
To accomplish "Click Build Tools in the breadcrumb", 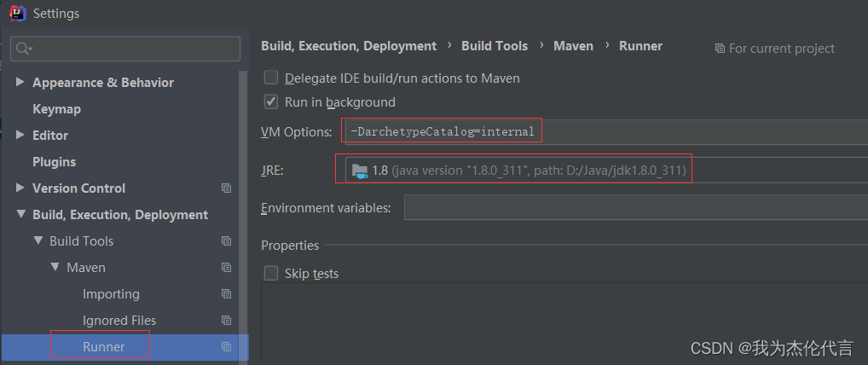I will [495, 46].
